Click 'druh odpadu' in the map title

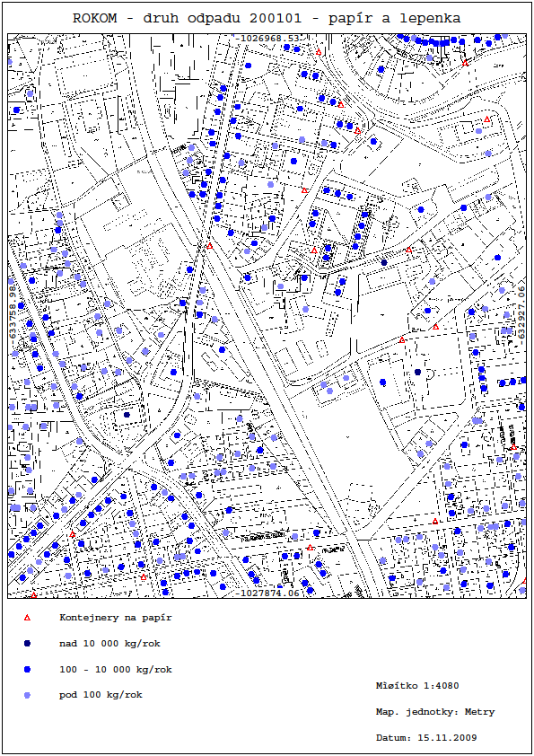pyautogui.click(x=192, y=19)
